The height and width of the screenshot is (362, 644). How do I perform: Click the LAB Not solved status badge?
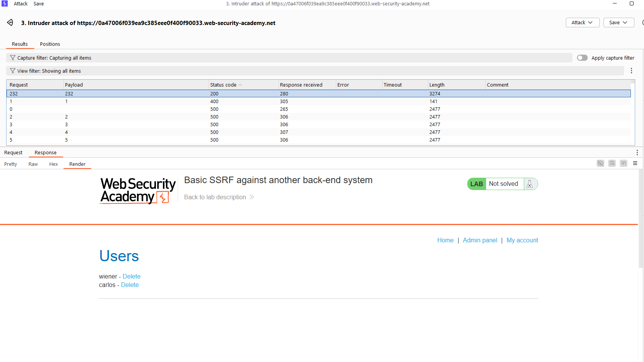point(502,184)
